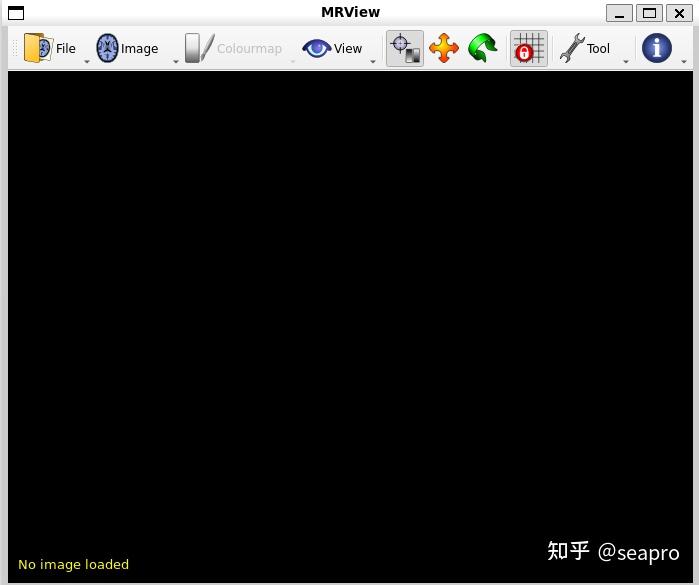Image resolution: width=699 pixels, height=585 pixels.
Task: Open the Image menu label
Action: tap(140, 49)
